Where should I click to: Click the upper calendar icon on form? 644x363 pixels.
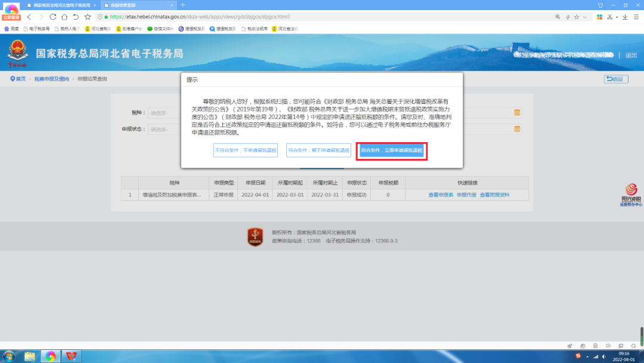(x=517, y=113)
